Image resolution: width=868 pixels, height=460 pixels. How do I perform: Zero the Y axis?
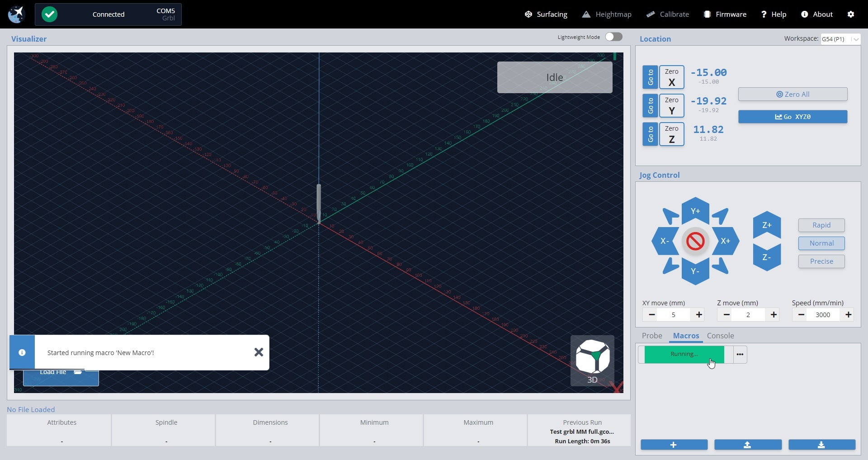pos(672,105)
